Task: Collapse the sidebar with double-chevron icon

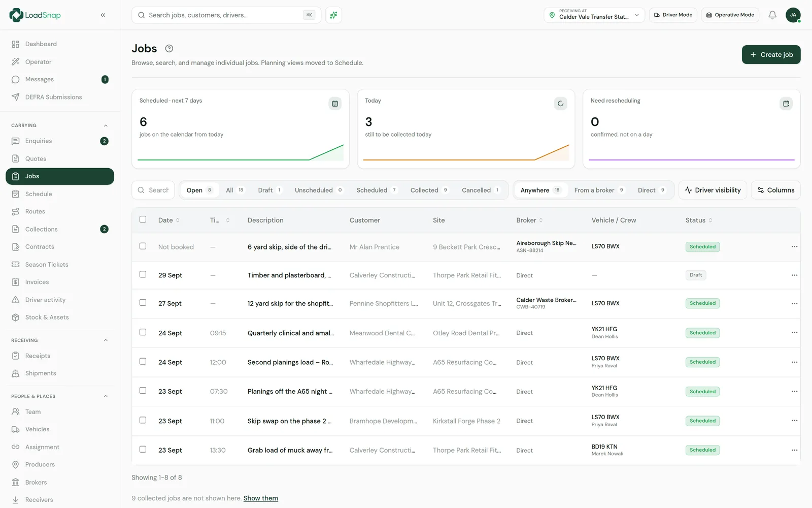Action: (x=103, y=15)
